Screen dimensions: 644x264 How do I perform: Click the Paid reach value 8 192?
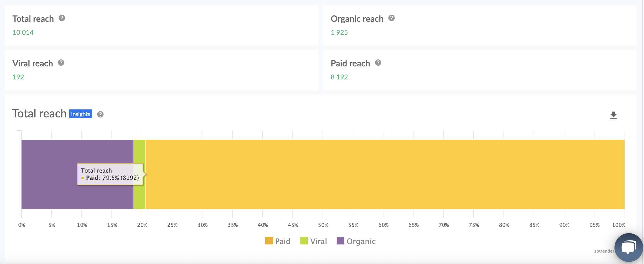pos(339,77)
